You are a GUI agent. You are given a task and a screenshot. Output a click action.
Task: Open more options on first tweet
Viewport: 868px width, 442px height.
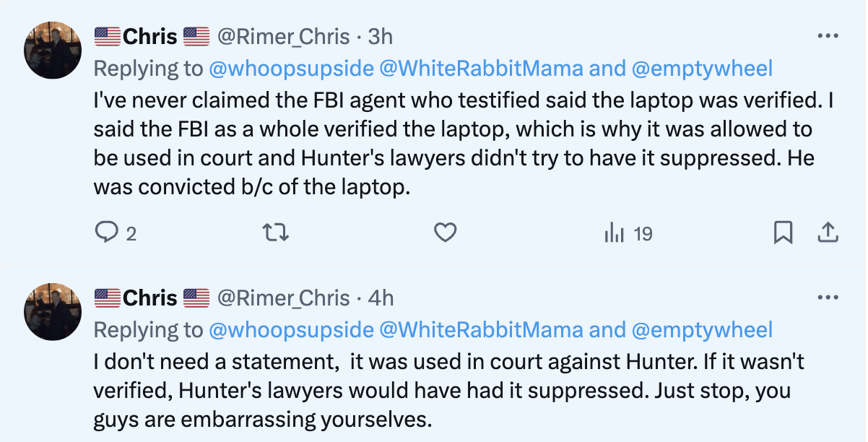pos(828,35)
